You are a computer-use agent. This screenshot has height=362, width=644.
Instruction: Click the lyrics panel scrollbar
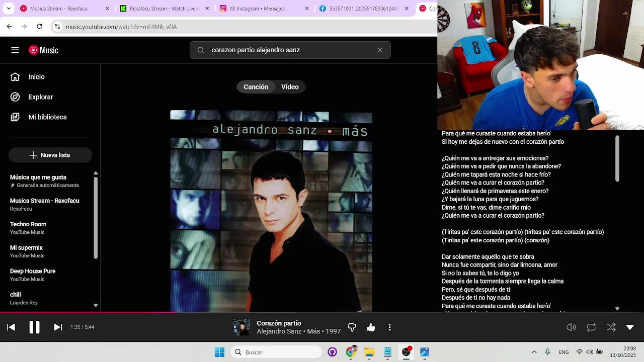coord(617,159)
